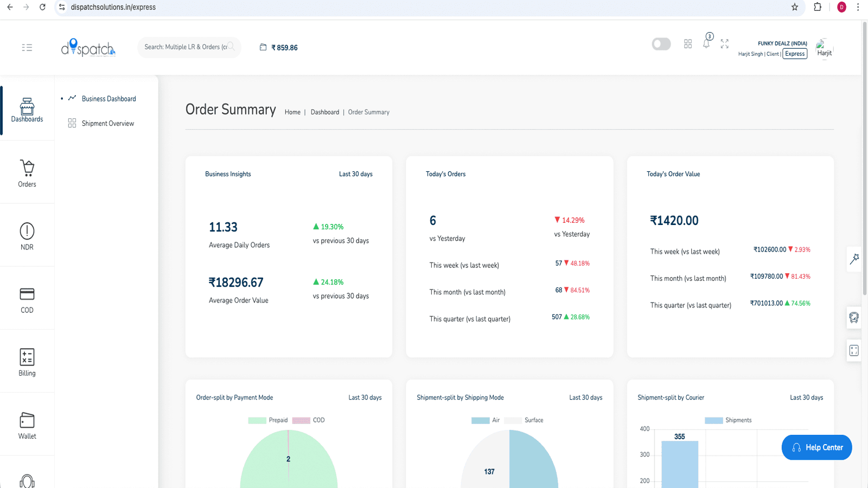Click the support agent icon on right edge
Image resolution: width=868 pixels, height=488 pixels.
(x=854, y=318)
